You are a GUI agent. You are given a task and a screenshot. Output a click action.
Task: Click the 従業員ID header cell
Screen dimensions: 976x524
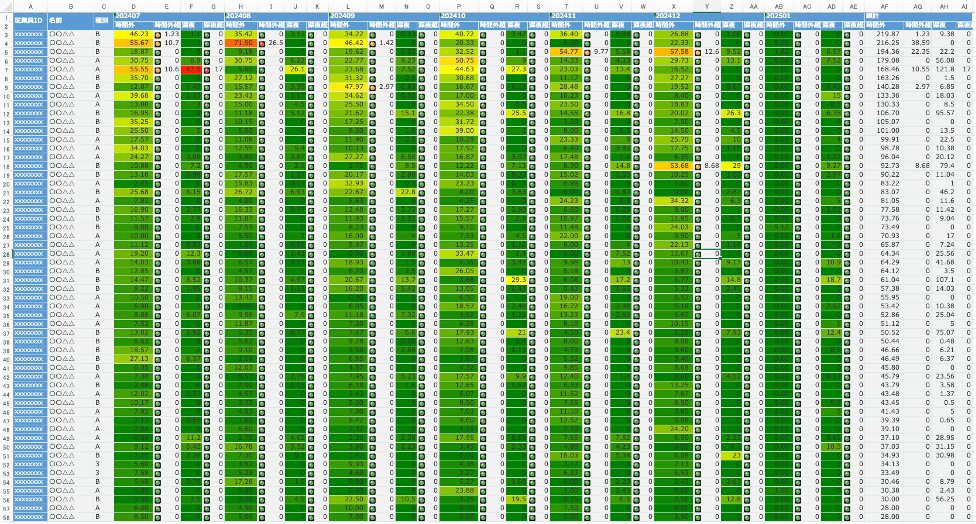[28, 18]
